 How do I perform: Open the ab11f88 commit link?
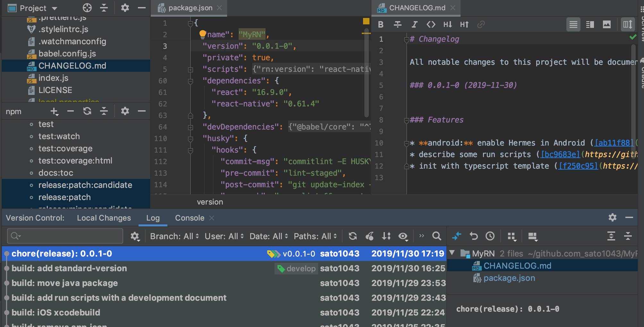(614, 143)
